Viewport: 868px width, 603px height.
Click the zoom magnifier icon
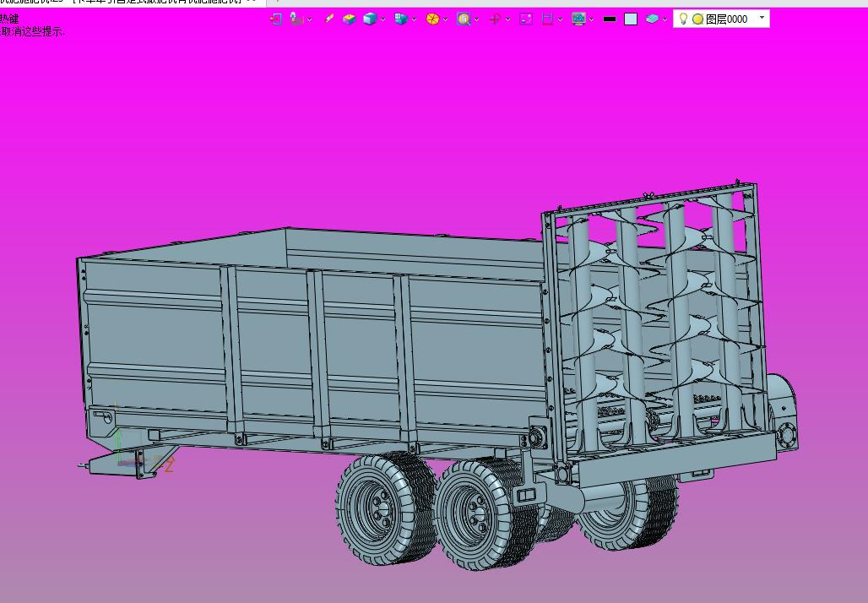coord(464,19)
